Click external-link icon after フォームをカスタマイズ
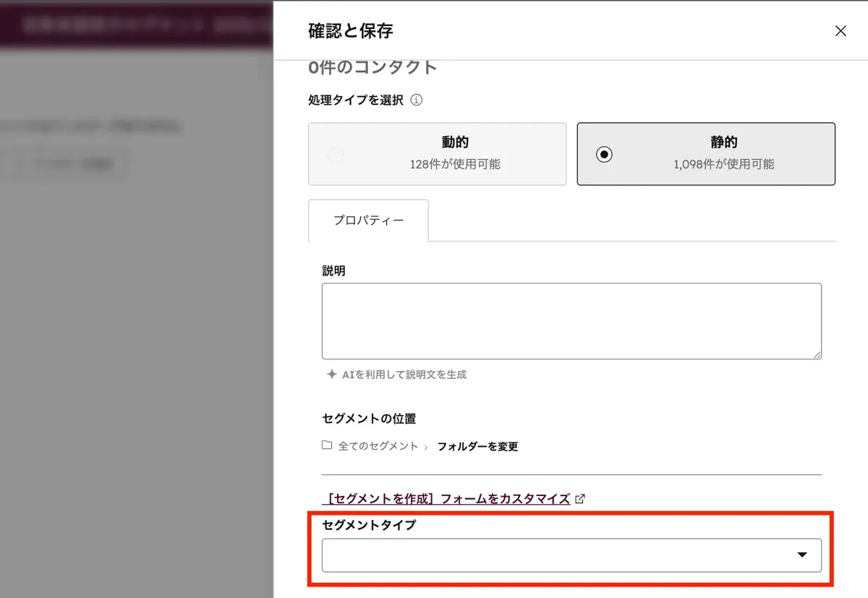 coord(579,499)
